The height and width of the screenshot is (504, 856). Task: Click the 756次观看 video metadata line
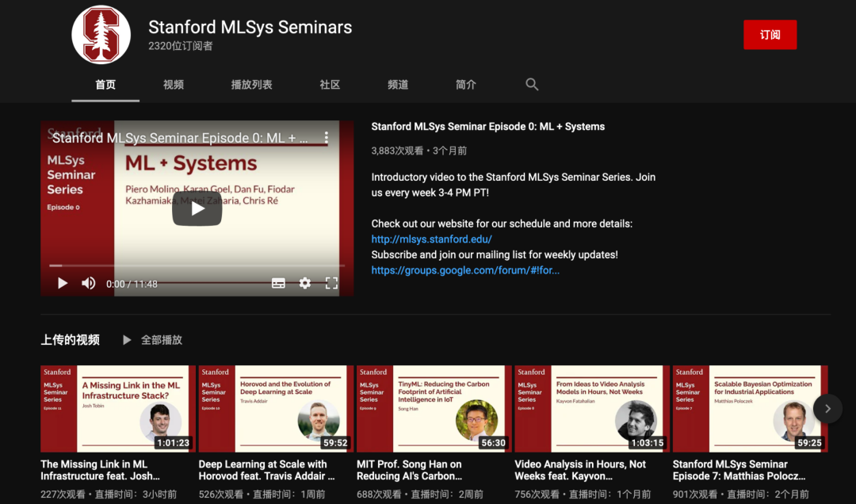583,494
